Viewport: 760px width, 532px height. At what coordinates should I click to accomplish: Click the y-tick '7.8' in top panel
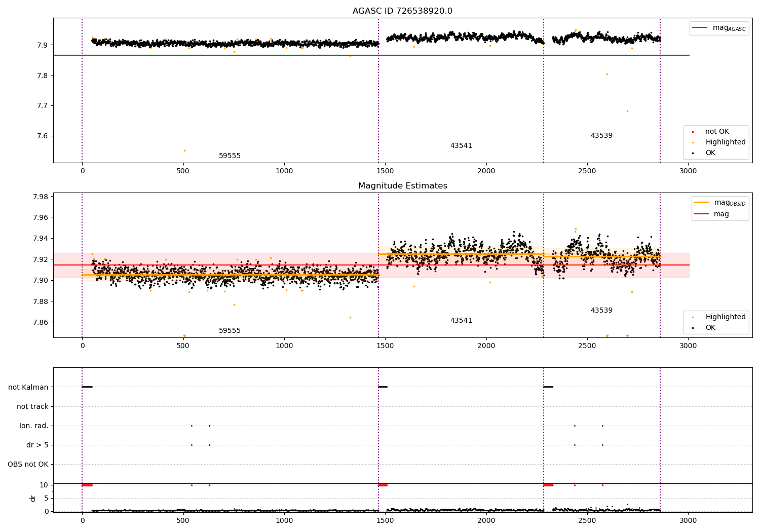click(x=43, y=75)
